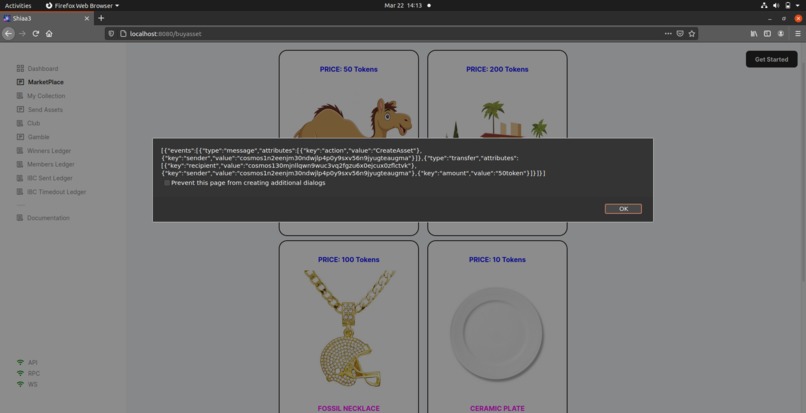Open the clock and calendar at Mar 22 14:13
This screenshot has height=413, width=806.
[403, 6]
